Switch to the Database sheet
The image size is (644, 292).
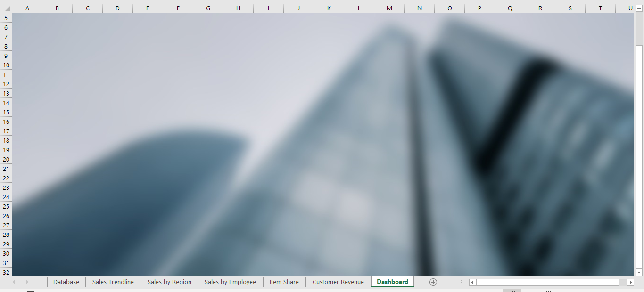[x=66, y=282]
